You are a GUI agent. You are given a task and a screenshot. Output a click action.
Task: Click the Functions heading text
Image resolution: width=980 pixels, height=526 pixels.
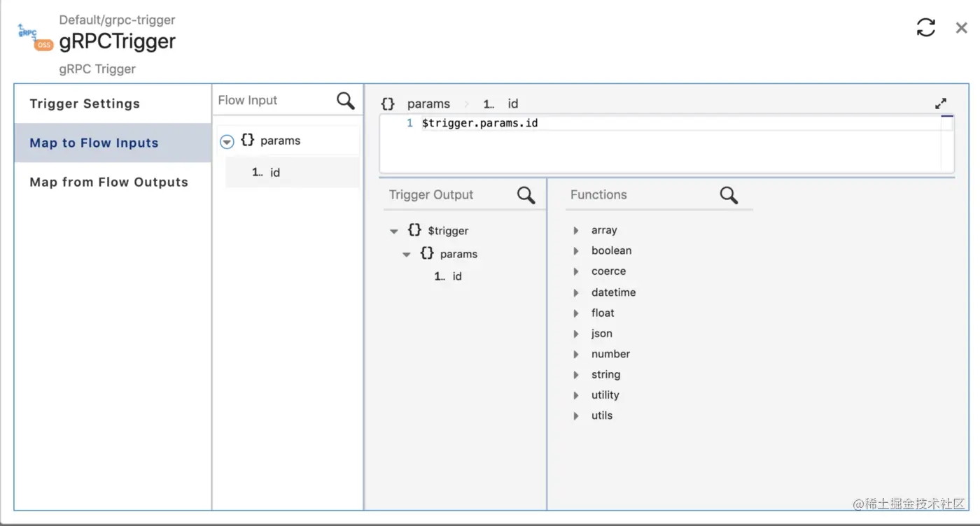coord(598,194)
